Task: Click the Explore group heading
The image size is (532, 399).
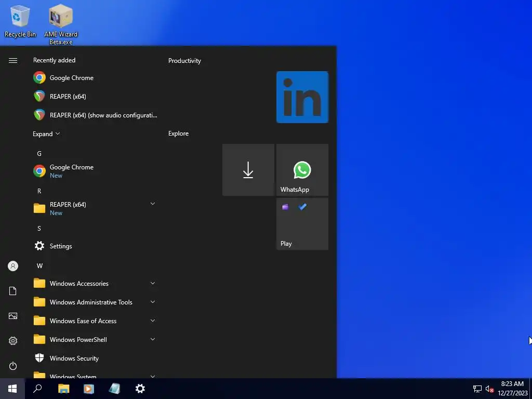Action: 179,134
